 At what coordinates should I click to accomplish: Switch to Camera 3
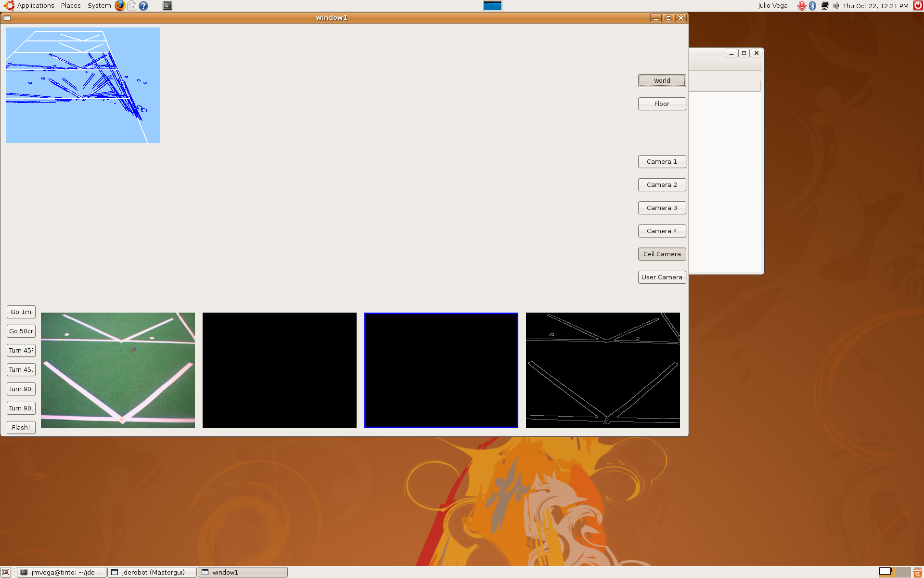click(x=662, y=208)
